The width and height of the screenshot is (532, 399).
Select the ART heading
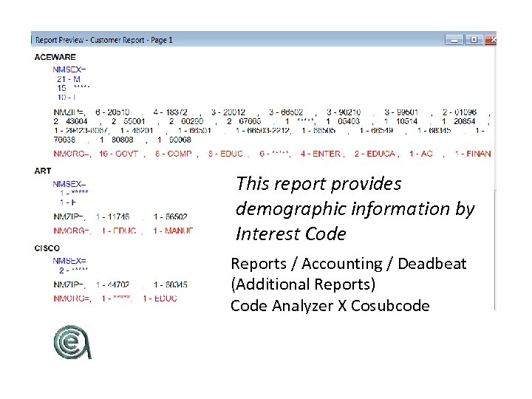(43, 171)
